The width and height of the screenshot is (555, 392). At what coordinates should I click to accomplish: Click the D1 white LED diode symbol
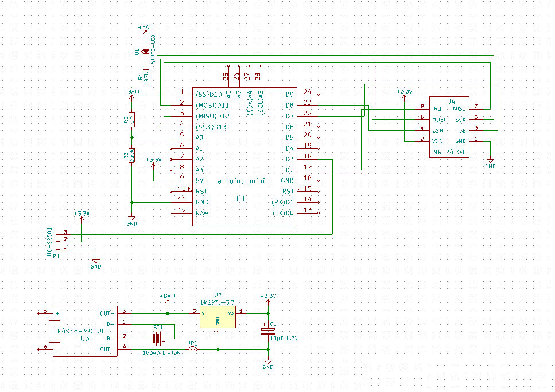[145, 52]
